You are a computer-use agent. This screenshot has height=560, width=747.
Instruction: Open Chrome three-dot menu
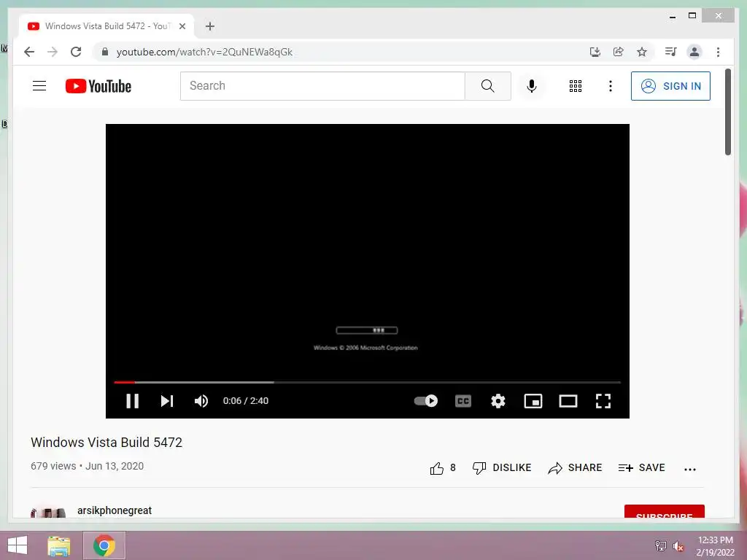pyautogui.click(x=718, y=52)
